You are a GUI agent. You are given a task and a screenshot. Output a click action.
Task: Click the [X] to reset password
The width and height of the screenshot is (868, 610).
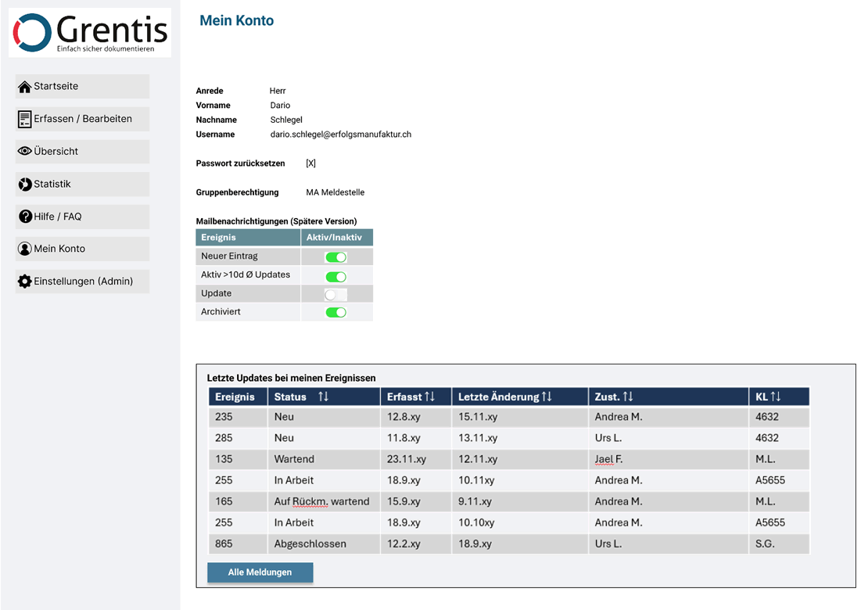click(x=310, y=163)
